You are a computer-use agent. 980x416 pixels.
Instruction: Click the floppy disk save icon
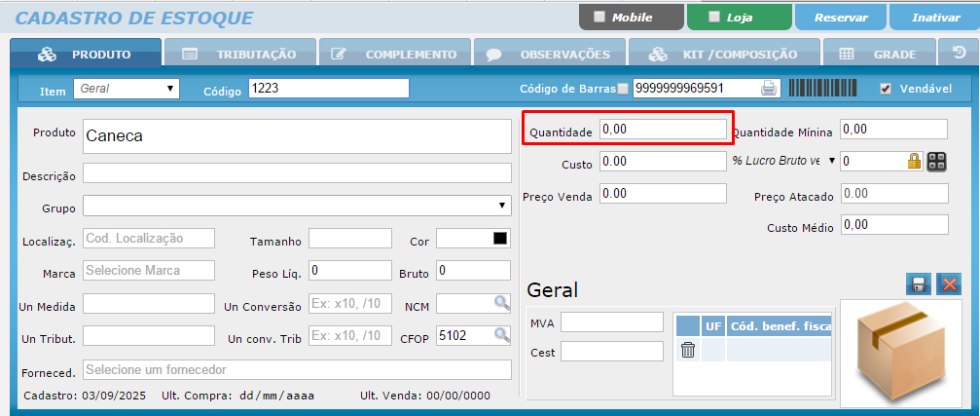click(x=917, y=284)
